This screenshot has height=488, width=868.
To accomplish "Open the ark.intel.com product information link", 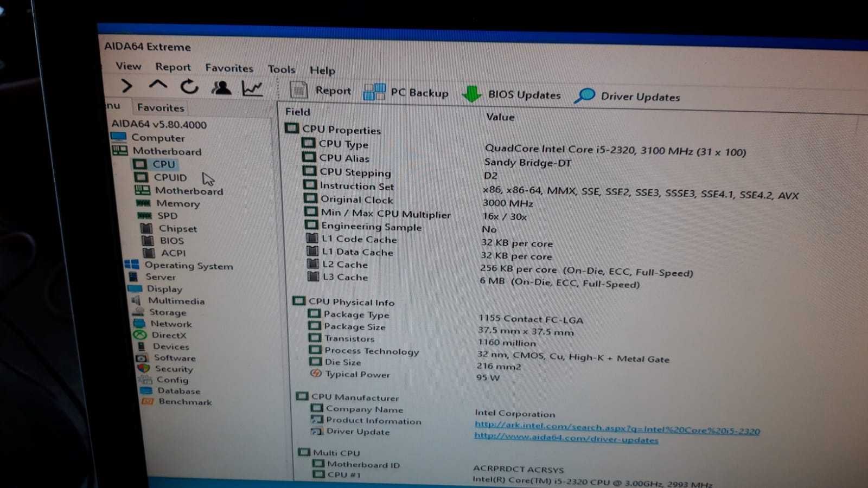I will (617, 428).
